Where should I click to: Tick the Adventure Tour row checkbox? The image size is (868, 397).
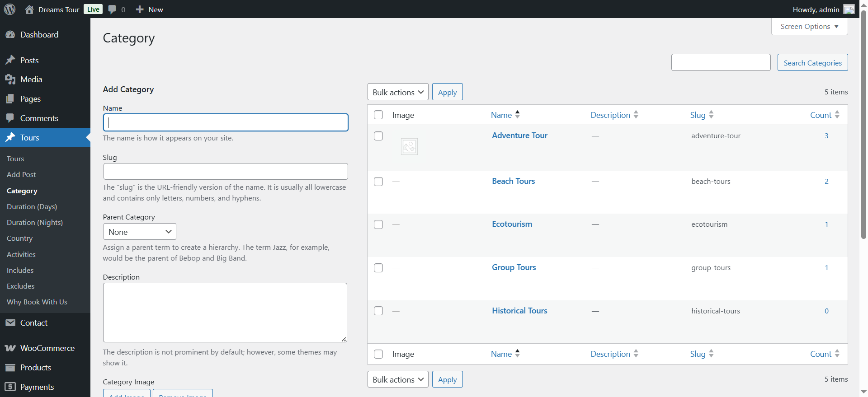pos(378,136)
